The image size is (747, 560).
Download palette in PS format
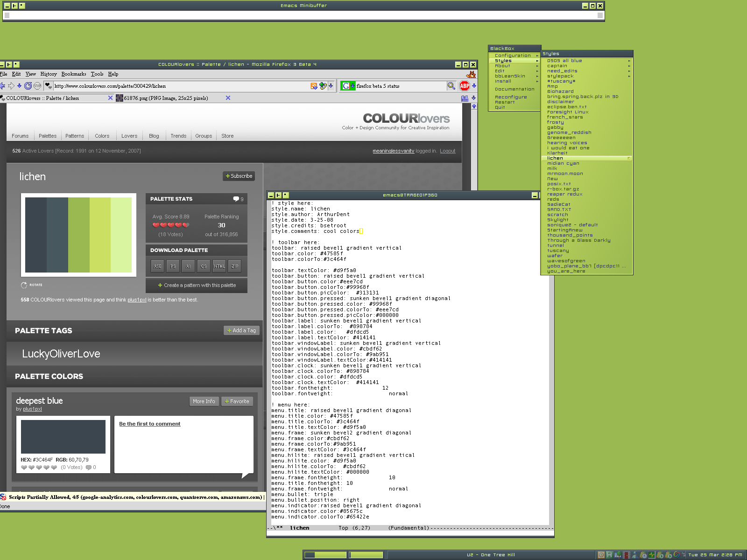173,266
